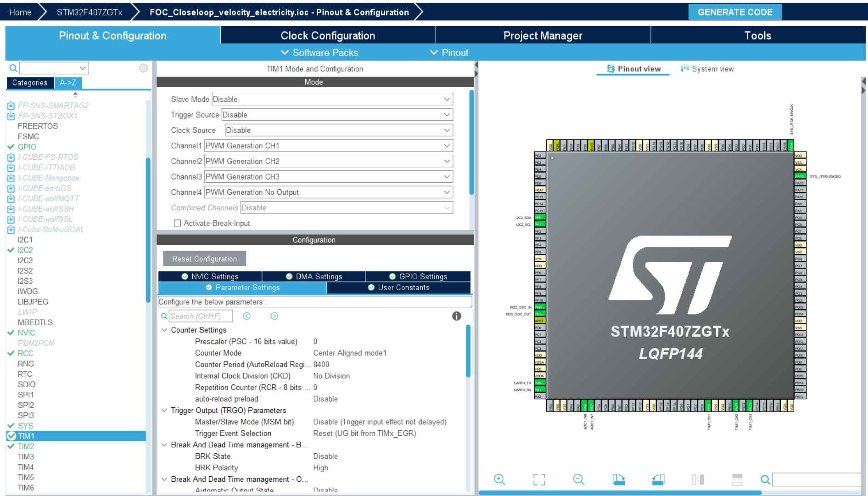Screen dimensions: 868x496
Task: Collapse Trigger Output (TRGO) Parameters section
Action: click(164, 411)
